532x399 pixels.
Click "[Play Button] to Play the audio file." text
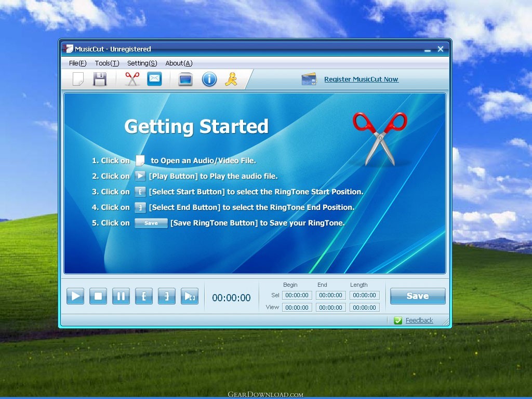pyautogui.click(x=213, y=176)
